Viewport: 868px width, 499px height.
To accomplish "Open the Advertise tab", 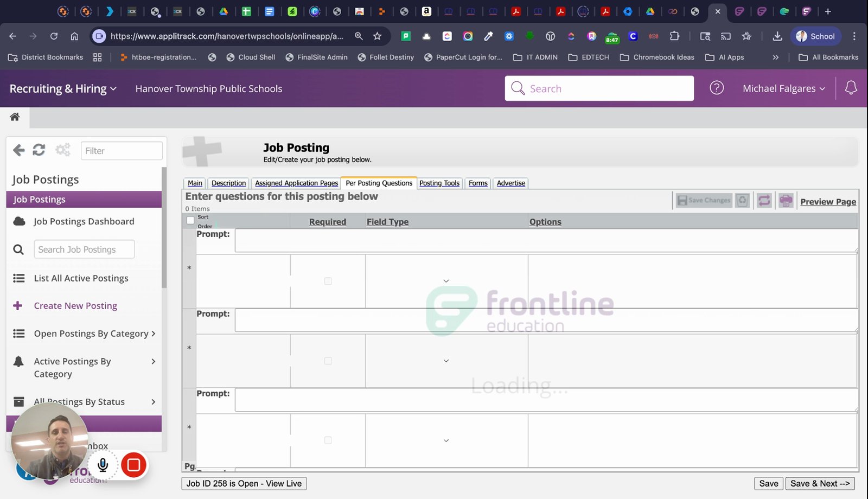I will (x=511, y=183).
